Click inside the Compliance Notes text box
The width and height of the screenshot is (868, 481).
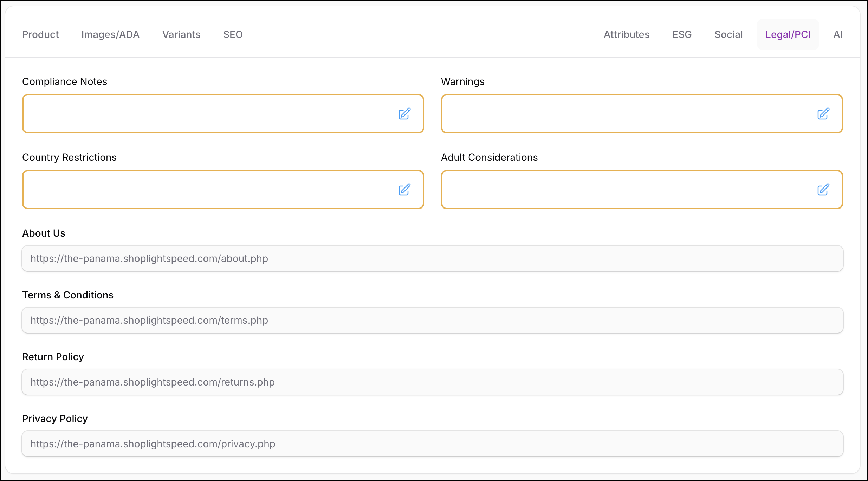207,114
